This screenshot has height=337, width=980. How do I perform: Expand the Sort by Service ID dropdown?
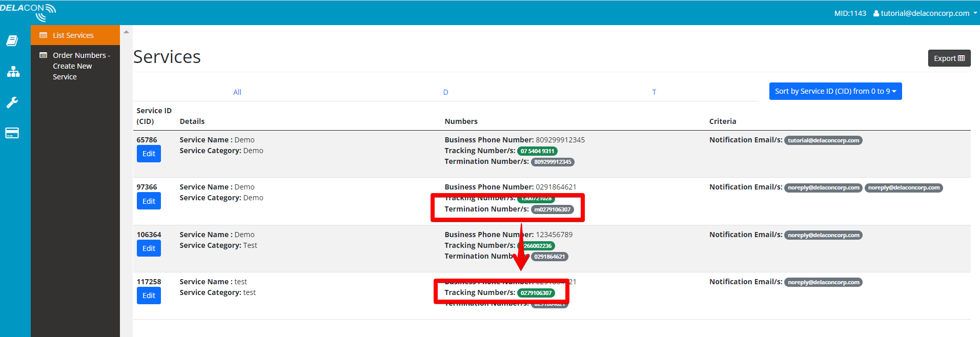835,91
